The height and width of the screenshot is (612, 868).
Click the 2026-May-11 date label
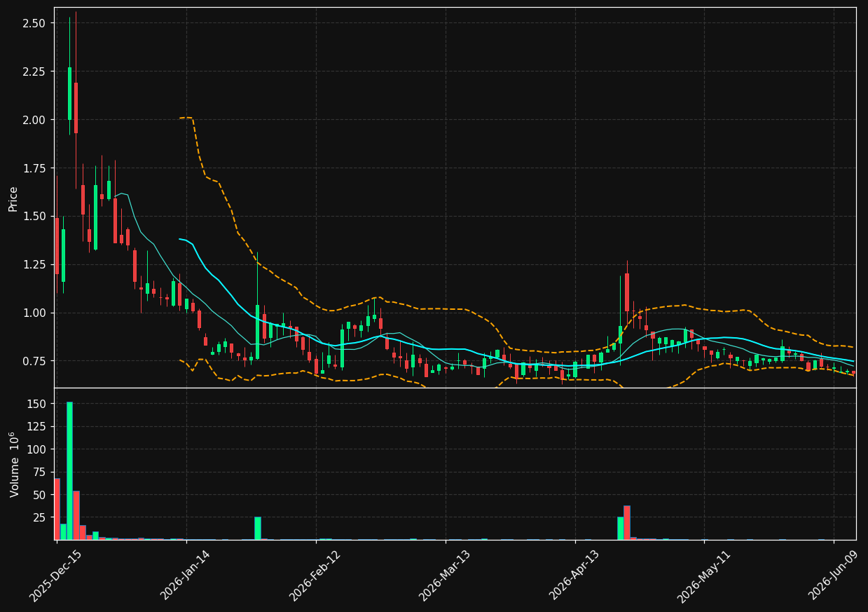[x=703, y=576]
